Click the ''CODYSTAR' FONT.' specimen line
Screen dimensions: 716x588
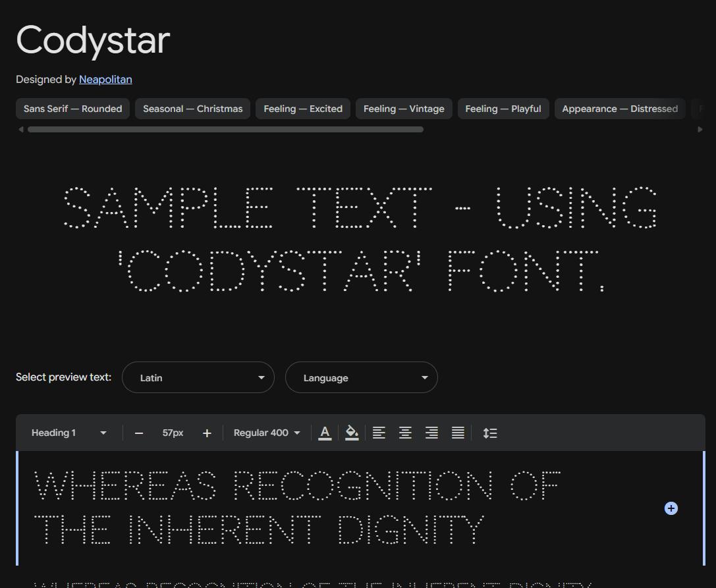361,271
